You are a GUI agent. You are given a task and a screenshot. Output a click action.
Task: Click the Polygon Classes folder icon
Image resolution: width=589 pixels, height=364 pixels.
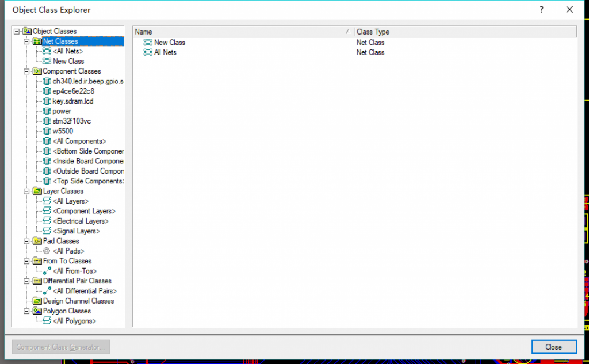(37, 311)
